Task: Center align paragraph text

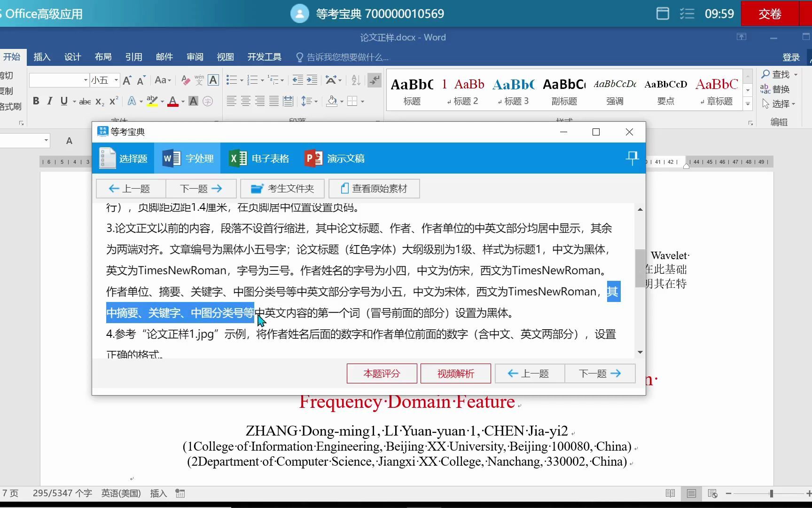Action: tap(245, 101)
